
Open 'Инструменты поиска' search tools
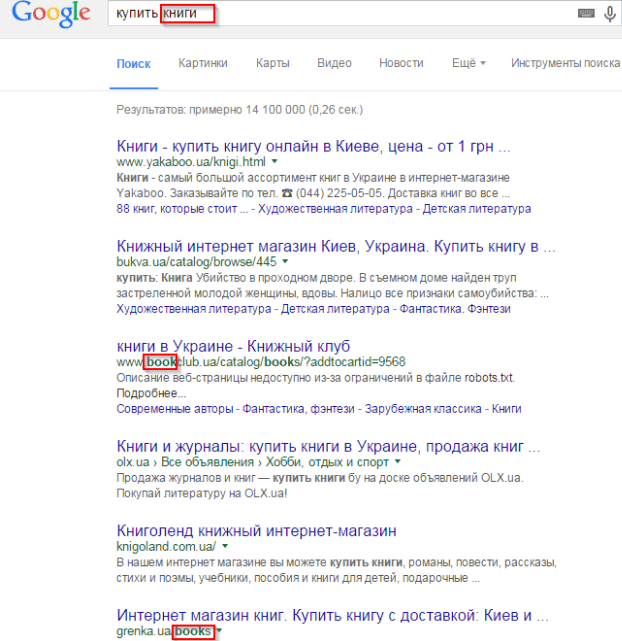566,63
